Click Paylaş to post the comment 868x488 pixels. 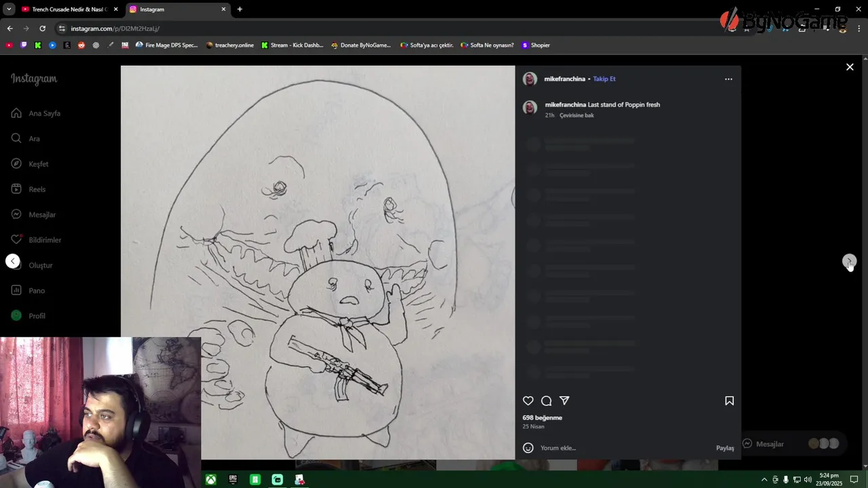pyautogui.click(x=725, y=448)
